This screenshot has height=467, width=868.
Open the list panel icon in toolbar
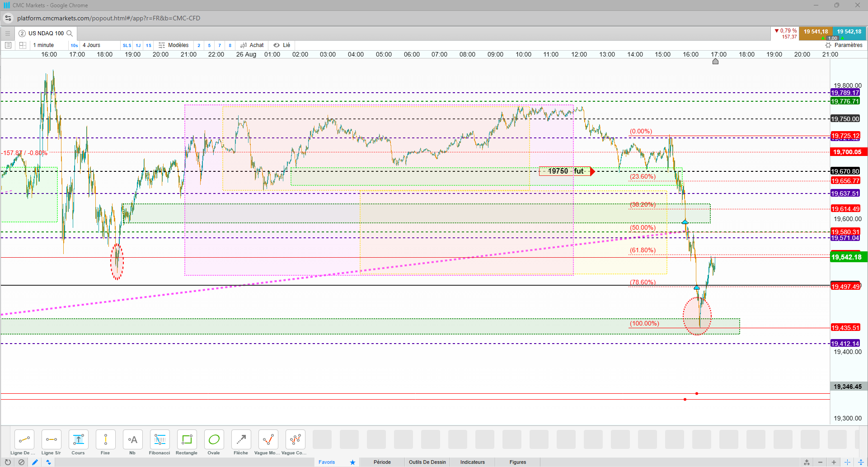coord(8,45)
